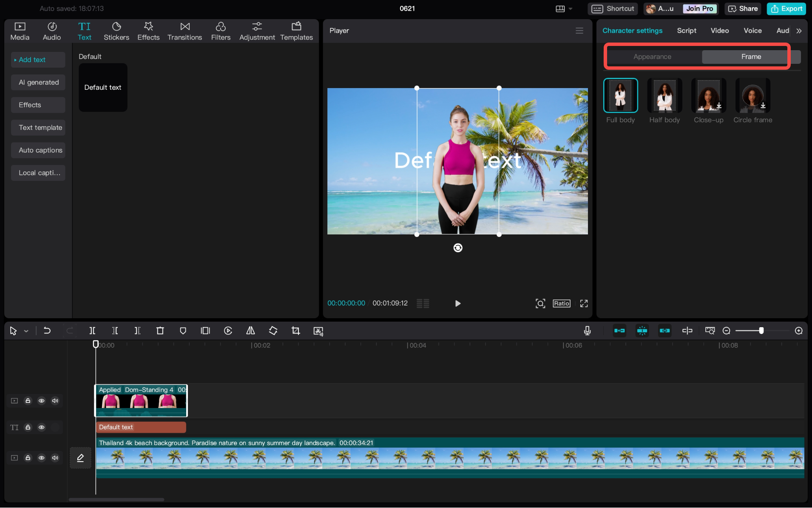
Task: Click the microphone voiceover record icon
Action: 587,331
